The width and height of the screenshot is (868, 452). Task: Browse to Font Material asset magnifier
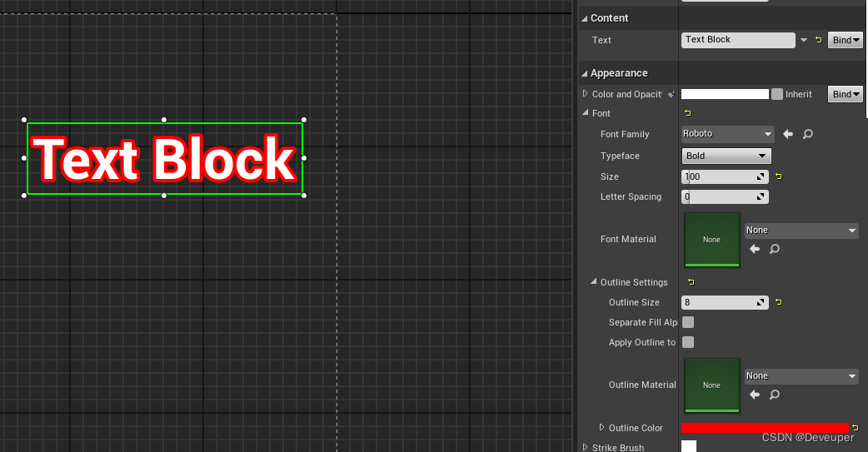(x=775, y=249)
